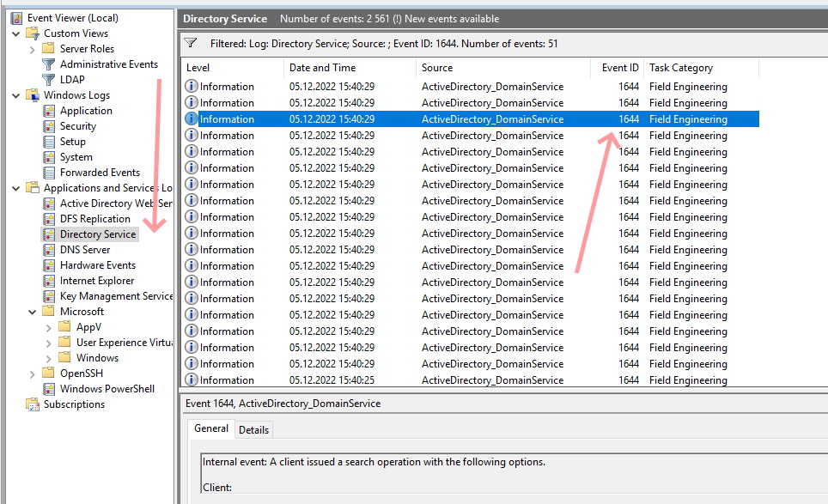The width and height of the screenshot is (828, 504).
Task: Click the filter funnel icon above event list
Action: [x=191, y=43]
